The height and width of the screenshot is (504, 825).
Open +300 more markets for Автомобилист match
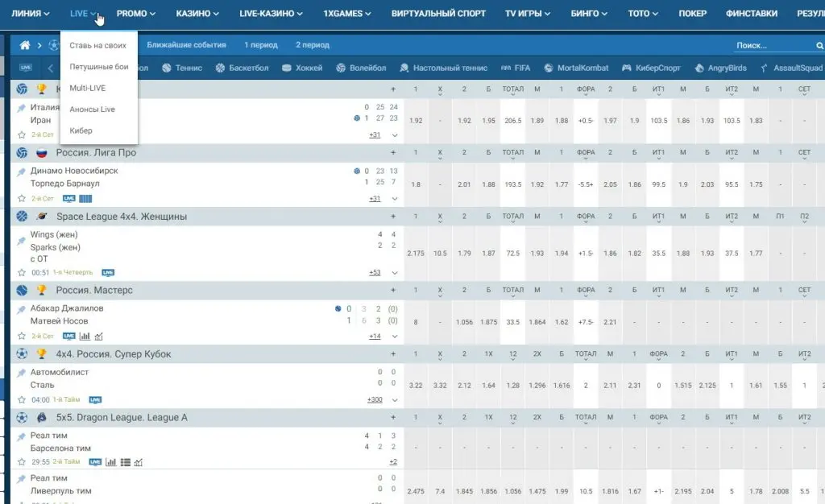[375, 400]
